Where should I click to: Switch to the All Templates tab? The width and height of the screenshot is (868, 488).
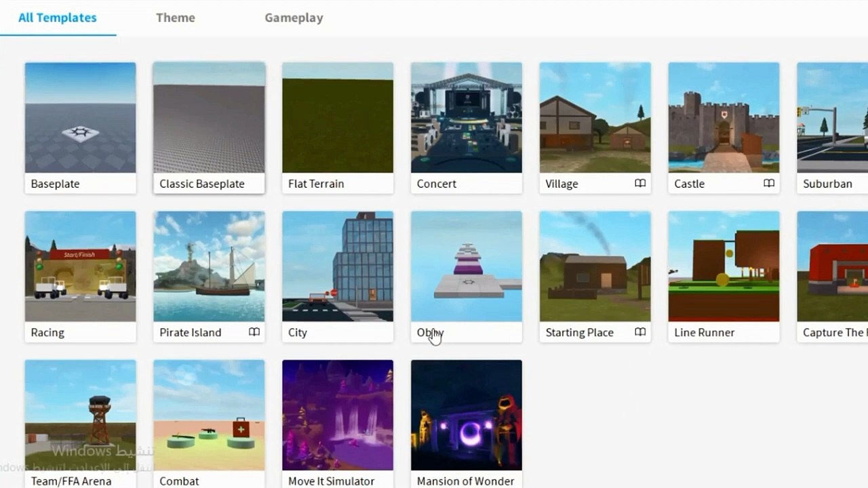(x=58, y=18)
